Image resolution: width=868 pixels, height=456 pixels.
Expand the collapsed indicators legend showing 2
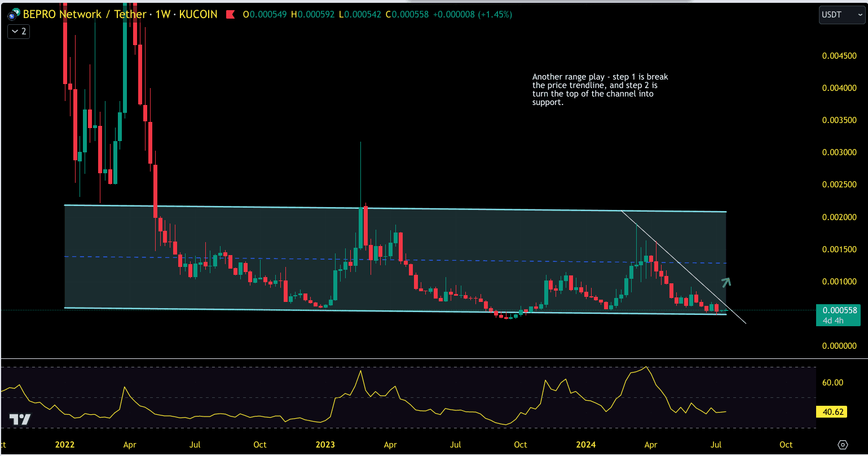[x=19, y=32]
